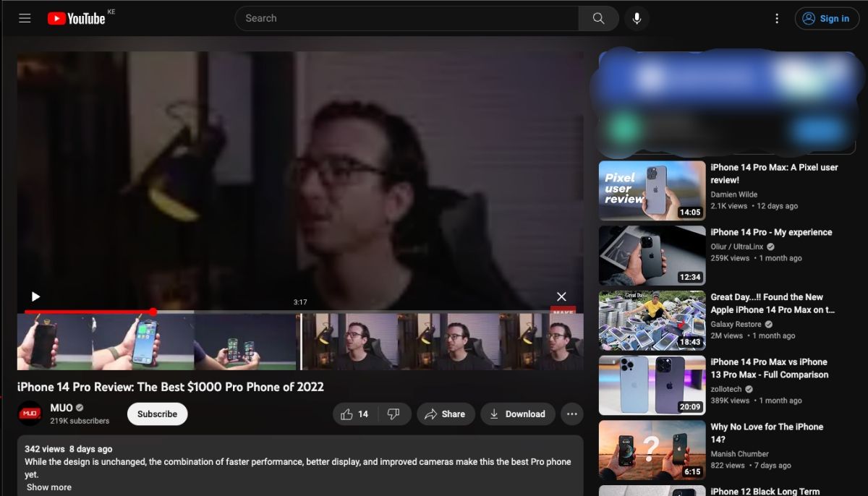Open more video actions with the ellipsis icon

pos(571,414)
